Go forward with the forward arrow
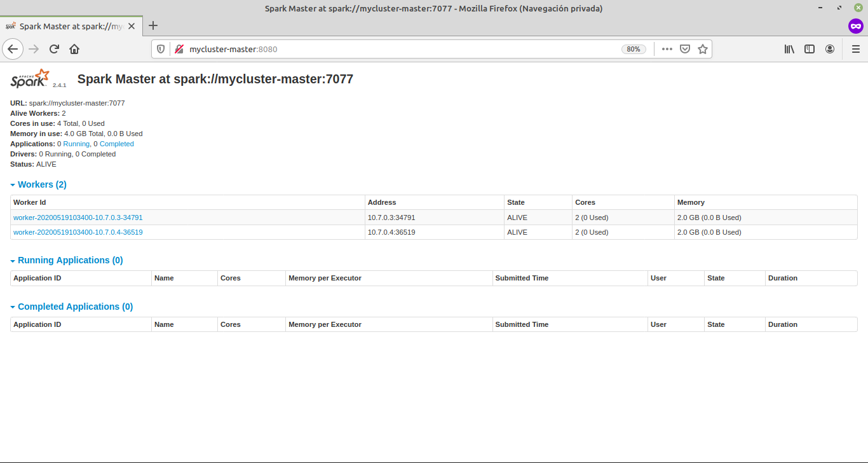This screenshot has height=463, width=868. tap(34, 49)
